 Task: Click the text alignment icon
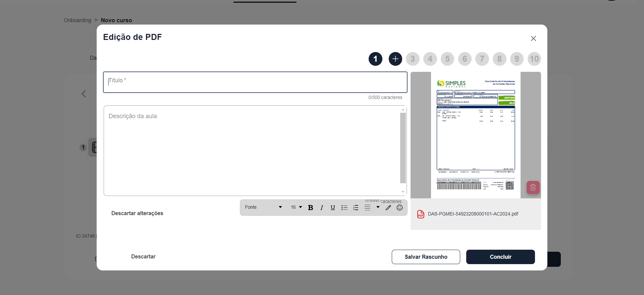point(368,208)
